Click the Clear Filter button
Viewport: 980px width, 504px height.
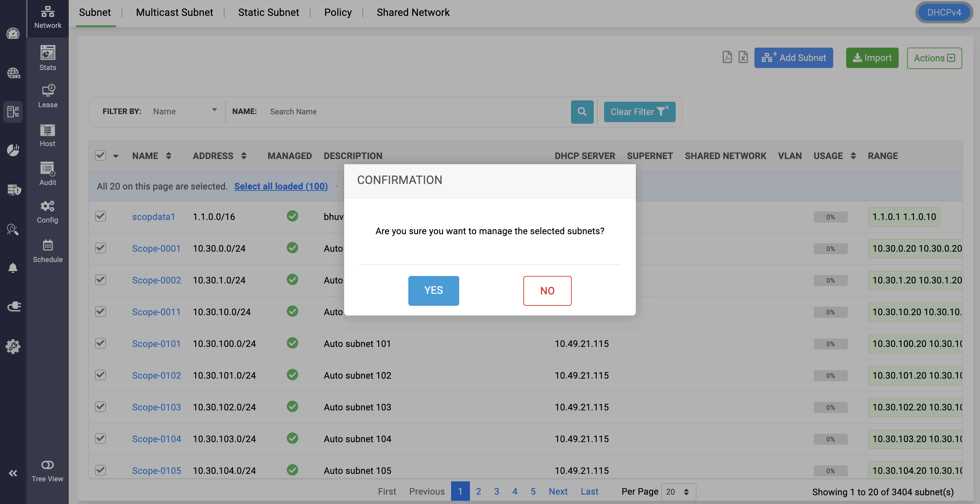pos(639,111)
